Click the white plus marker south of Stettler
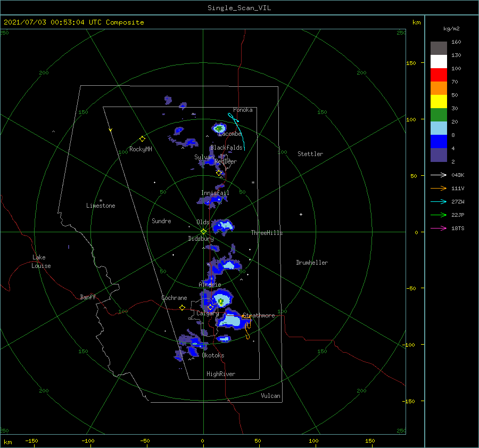Screen dimensions: 479x448 point(301,214)
